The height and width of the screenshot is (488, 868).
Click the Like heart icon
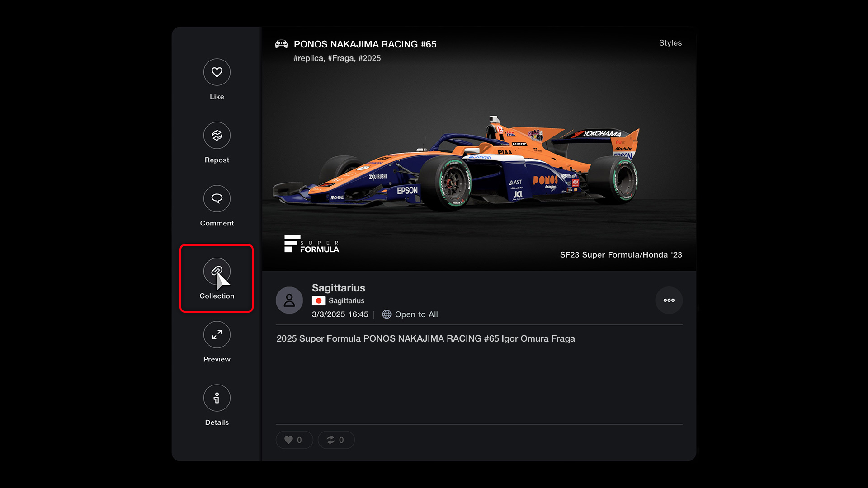217,72
